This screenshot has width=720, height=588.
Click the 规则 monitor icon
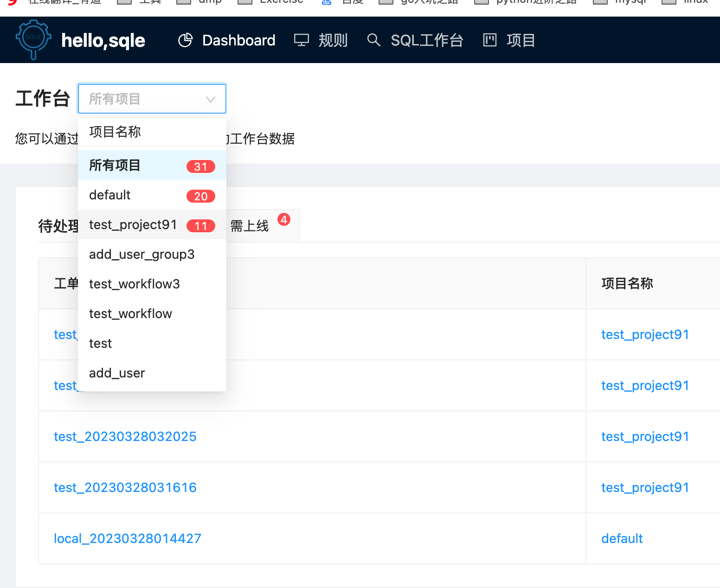coord(301,40)
